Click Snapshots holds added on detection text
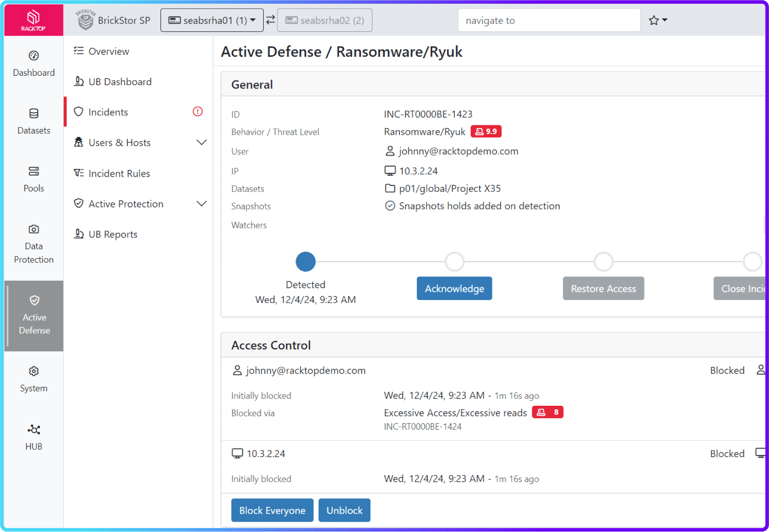Image resolution: width=769 pixels, height=532 pixels. click(x=480, y=206)
